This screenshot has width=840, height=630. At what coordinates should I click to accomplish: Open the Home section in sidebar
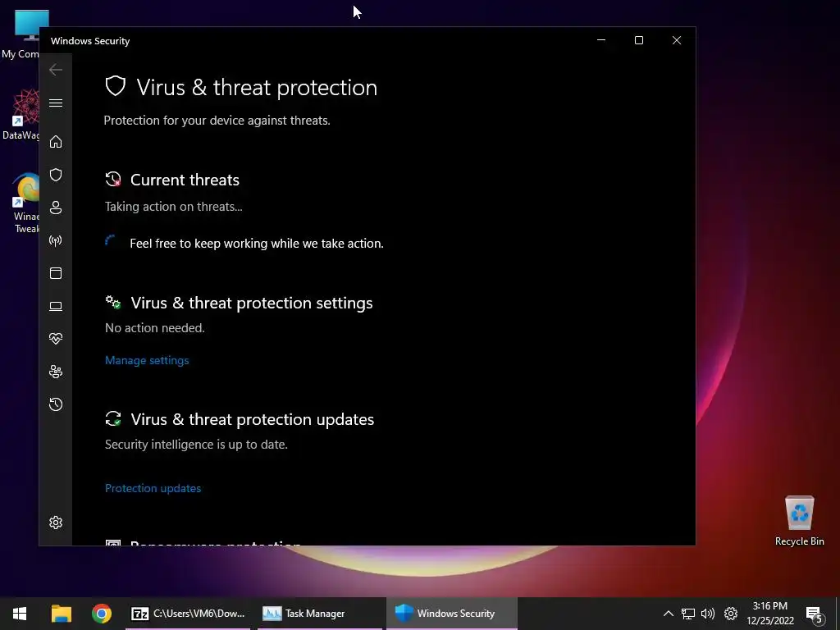click(56, 142)
